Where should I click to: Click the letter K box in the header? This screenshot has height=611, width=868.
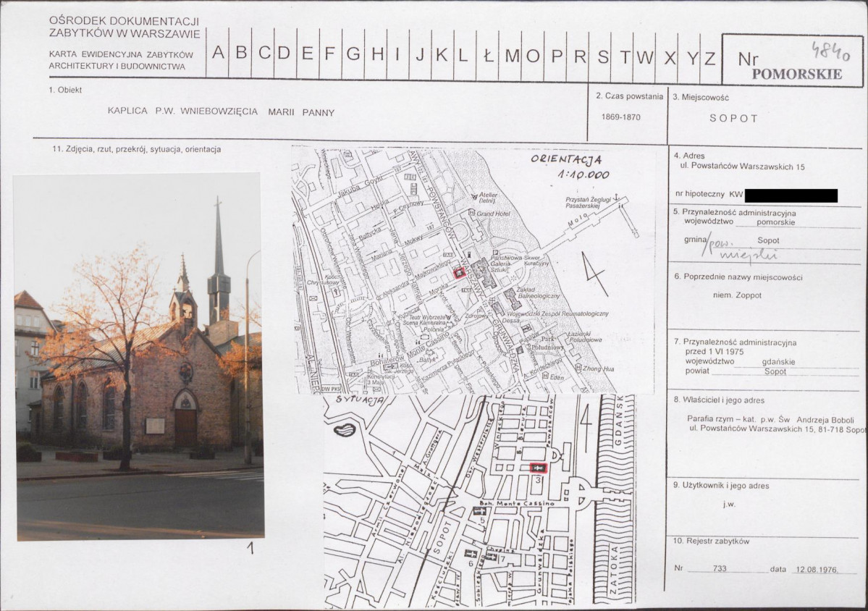[x=441, y=54]
